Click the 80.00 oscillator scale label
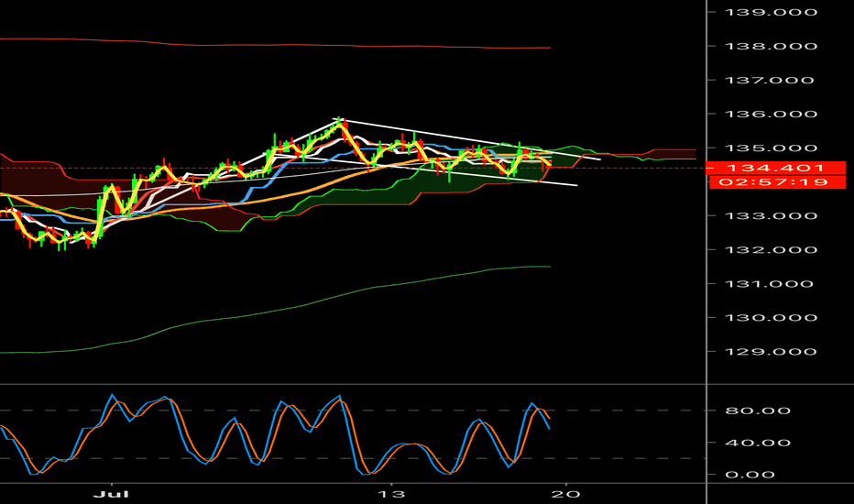Screen dimensions: 854x504 [x=758, y=411]
